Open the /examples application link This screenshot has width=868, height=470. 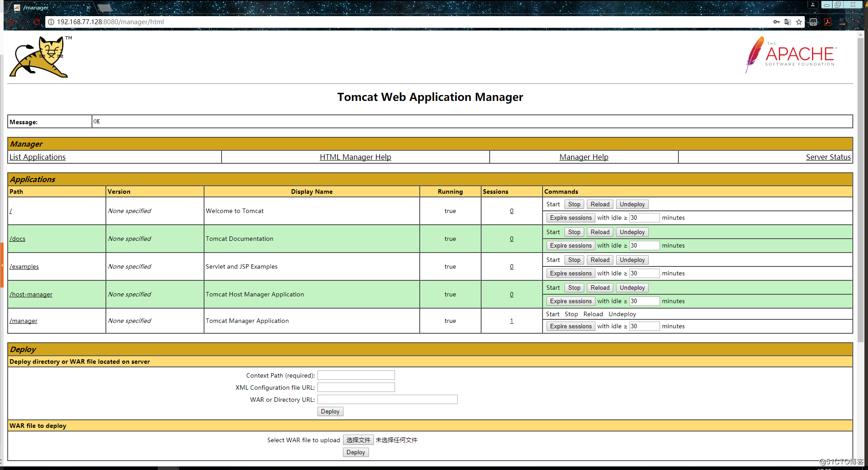[x=24, y=266]
